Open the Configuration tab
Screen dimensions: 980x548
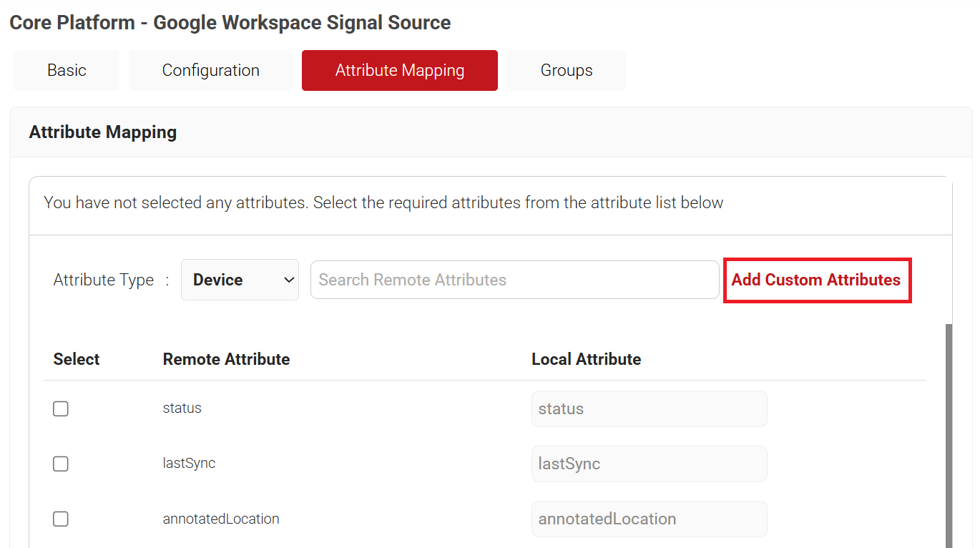(210, 70)
